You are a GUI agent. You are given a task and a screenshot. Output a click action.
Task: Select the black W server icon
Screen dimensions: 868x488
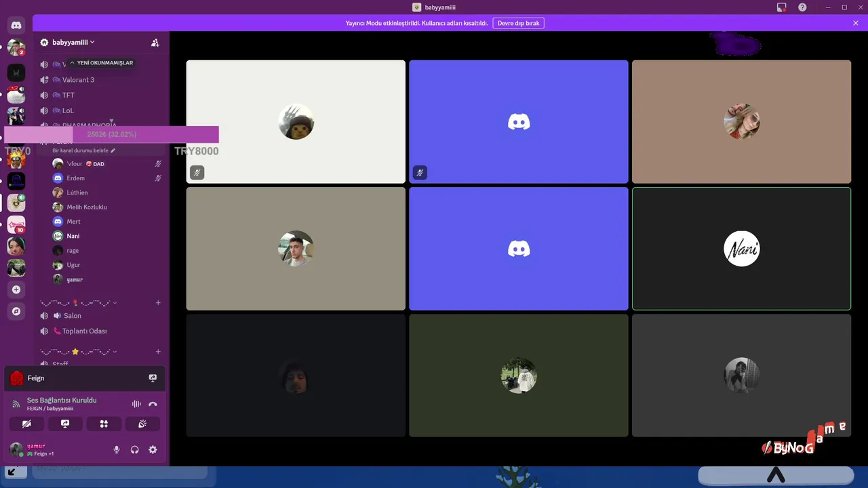pyautogui.click(x=16, y=73)
